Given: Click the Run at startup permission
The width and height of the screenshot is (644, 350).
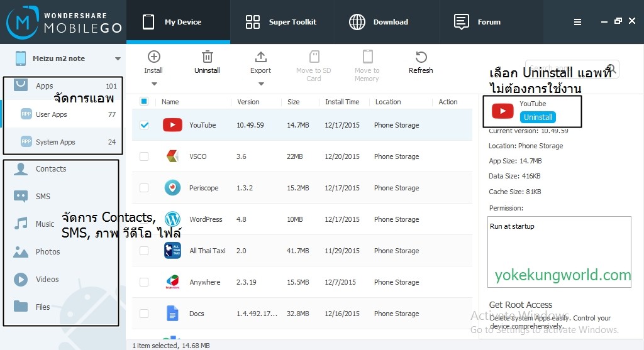Looking at the screenshot, I should point(512,226).
